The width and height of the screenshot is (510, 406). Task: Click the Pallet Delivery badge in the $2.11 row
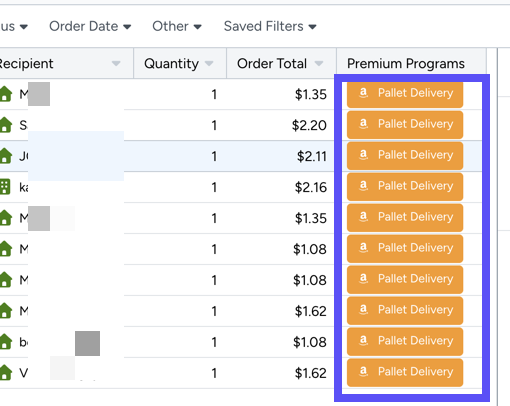[405, 155]
